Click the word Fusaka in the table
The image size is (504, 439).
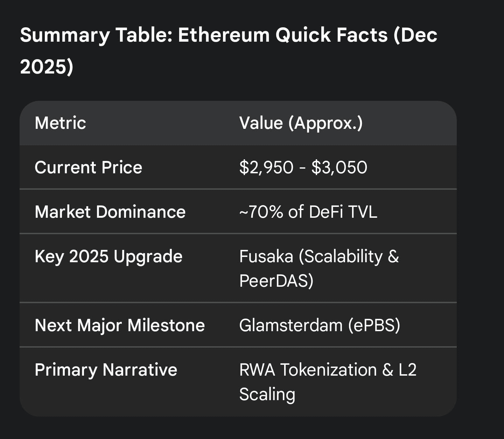point(266,256)
